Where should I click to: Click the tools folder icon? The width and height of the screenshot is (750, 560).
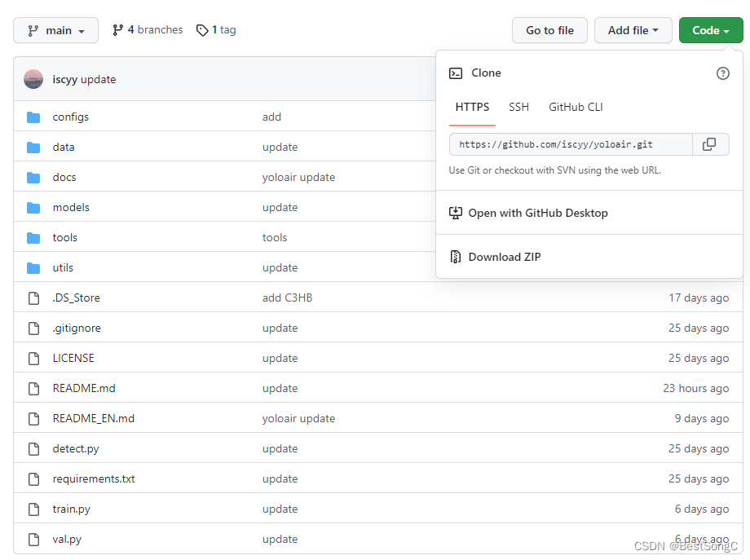[x=33, y=238]
